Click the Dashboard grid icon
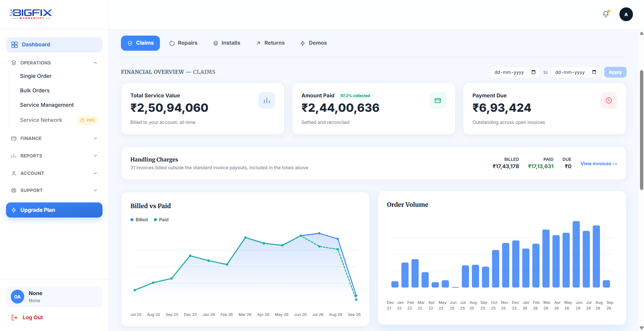The image size is (644, 331). point(14,45)
